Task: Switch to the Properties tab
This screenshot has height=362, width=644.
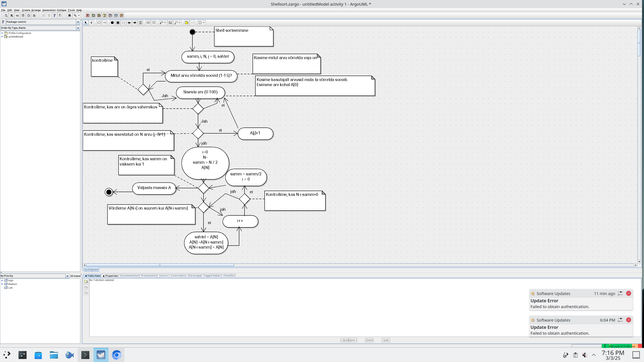Action: point(110,276)
